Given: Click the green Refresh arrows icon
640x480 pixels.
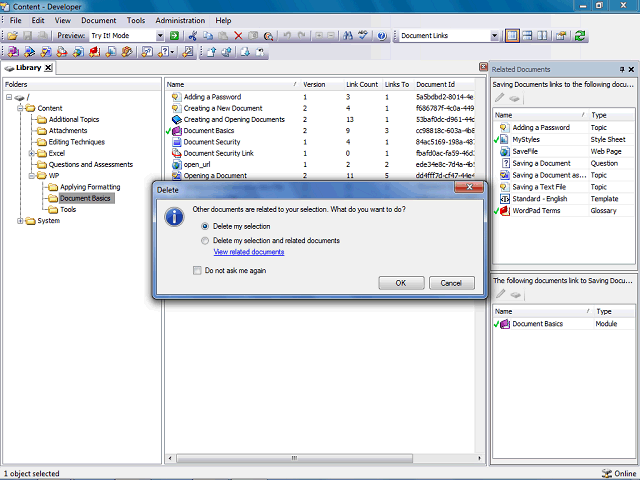Looking at the screenshot, I should tap(580, 36).
